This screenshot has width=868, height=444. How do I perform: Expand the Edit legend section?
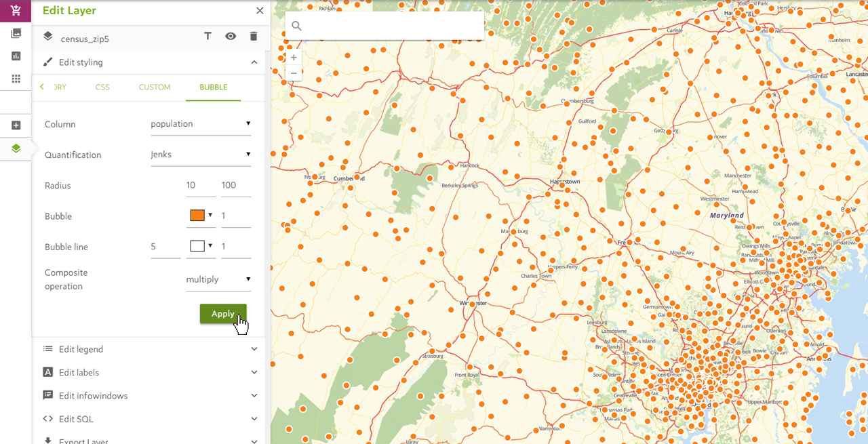coord(254,349)
